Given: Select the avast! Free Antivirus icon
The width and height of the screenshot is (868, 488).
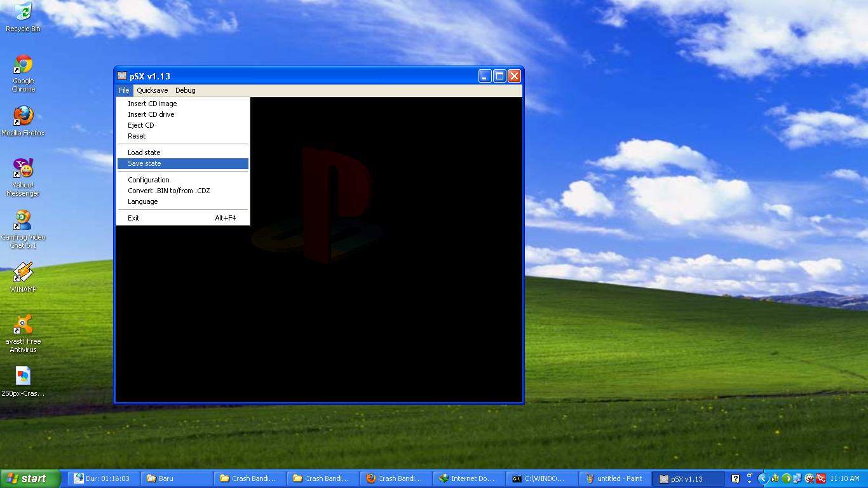Looking at the screenshot, I should pos(23,334).
